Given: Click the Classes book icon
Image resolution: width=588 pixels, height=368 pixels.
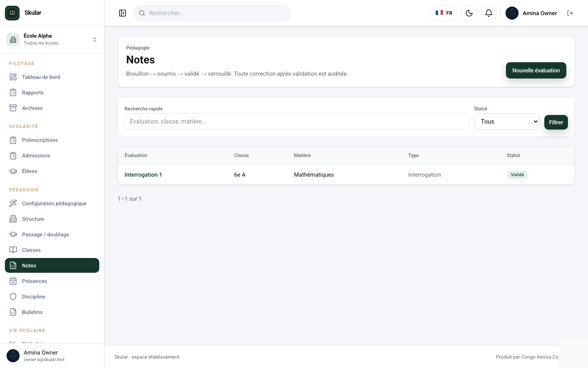Looking at the screenshot, I should (x=13, y=250).
